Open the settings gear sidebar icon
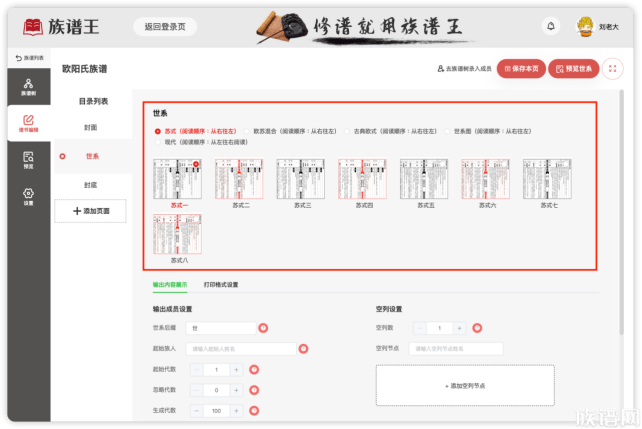Image resolution: width=642 pixels, height=429 pixels. pyautogui.click(x=29, y=196)
